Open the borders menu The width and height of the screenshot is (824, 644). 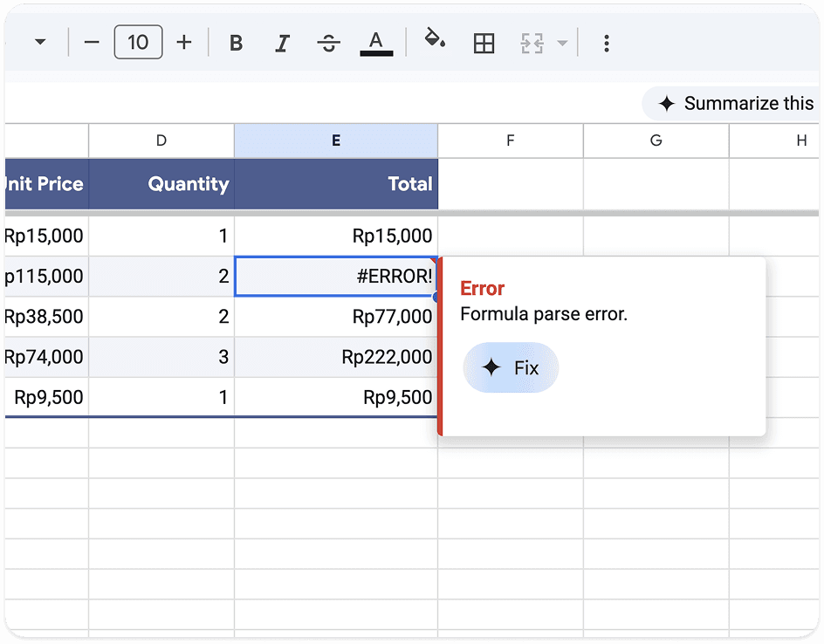tap(484, 43)
